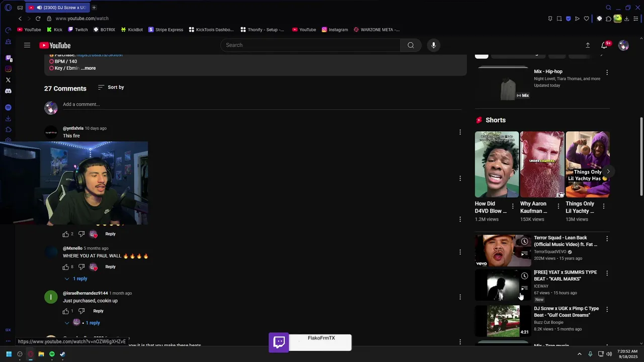The height and width of the screenshot is (362, 644).
Task: Dislike the Mxnello comment
Action: click(x=82, y=267)
